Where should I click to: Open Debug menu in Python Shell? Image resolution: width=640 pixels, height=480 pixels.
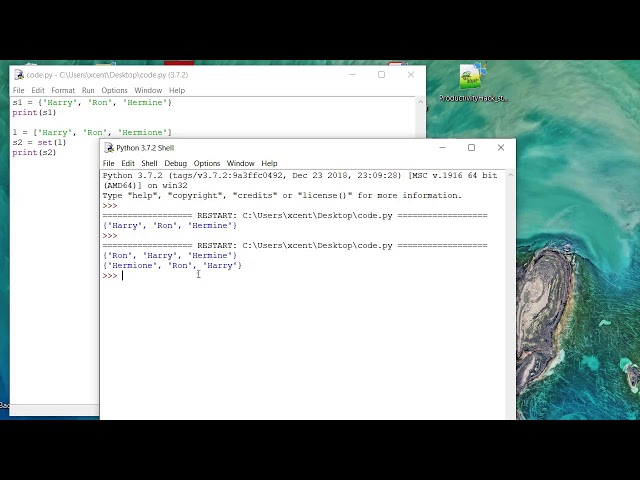pyautogui.click(x=176, y=163)
